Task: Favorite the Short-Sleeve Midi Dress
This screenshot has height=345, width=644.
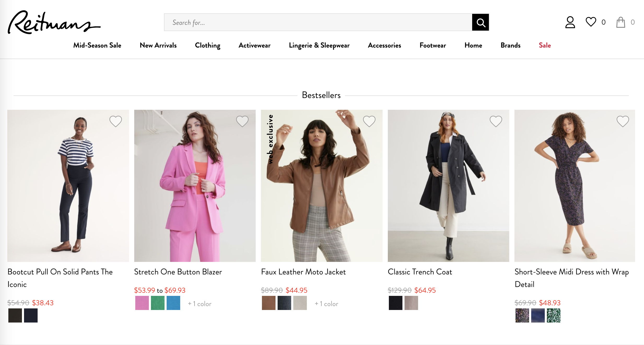Action: (623, 121)
